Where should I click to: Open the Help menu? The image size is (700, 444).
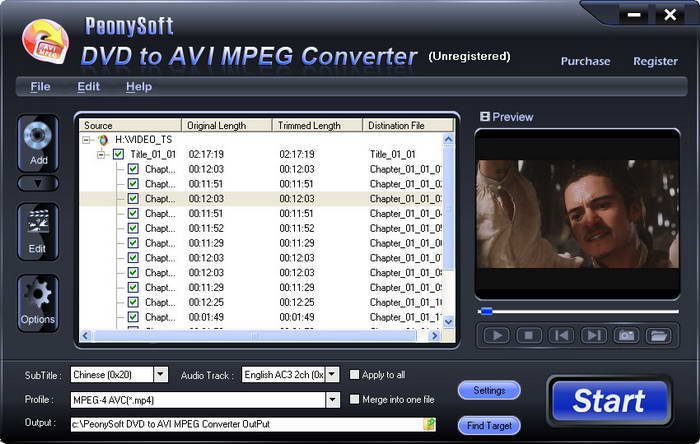(x=139, y=87)
